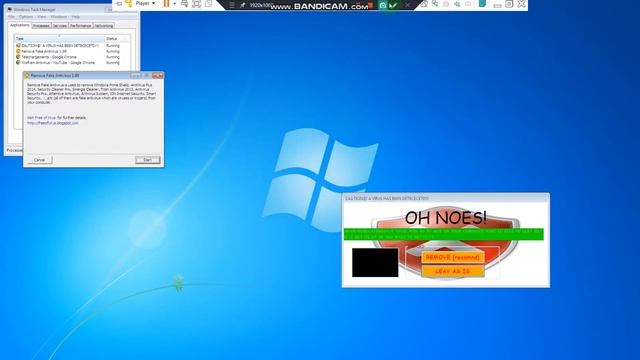Open the Player dropdown in the VM toolbar
640x360 pixels.
click(145, 3)
